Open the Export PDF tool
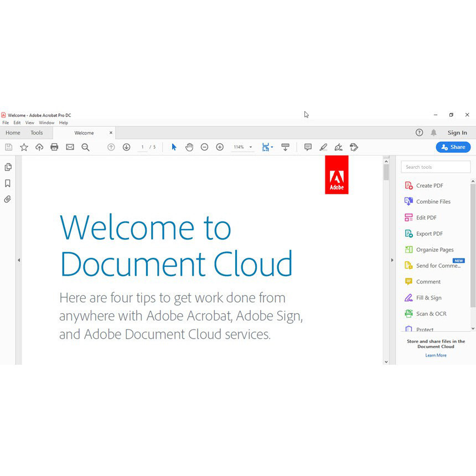Image resolution: width=476 pixels, height=476 pixels. click(424, 234)
